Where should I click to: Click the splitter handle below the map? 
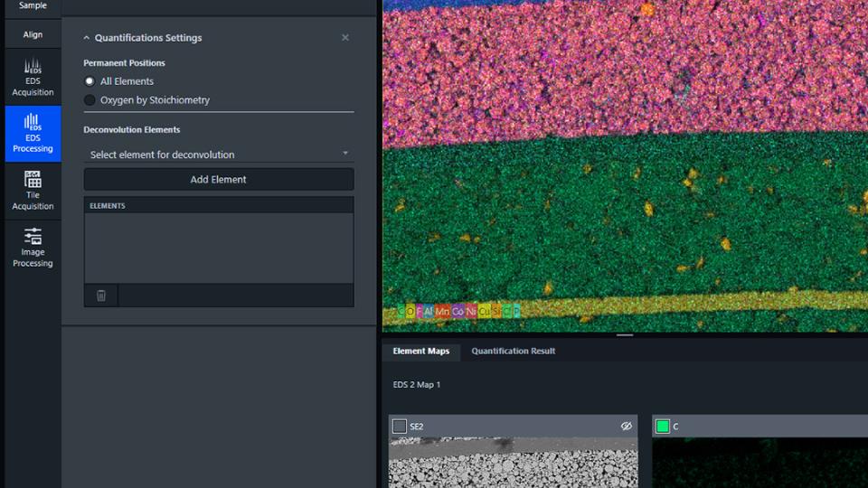click(625, 334)
